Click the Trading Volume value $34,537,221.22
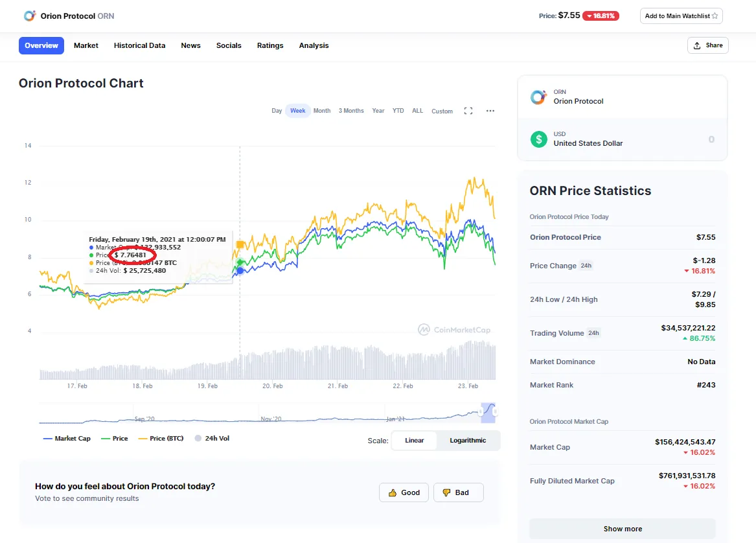This screenshot has height=543, width=756. click(688, 328)
